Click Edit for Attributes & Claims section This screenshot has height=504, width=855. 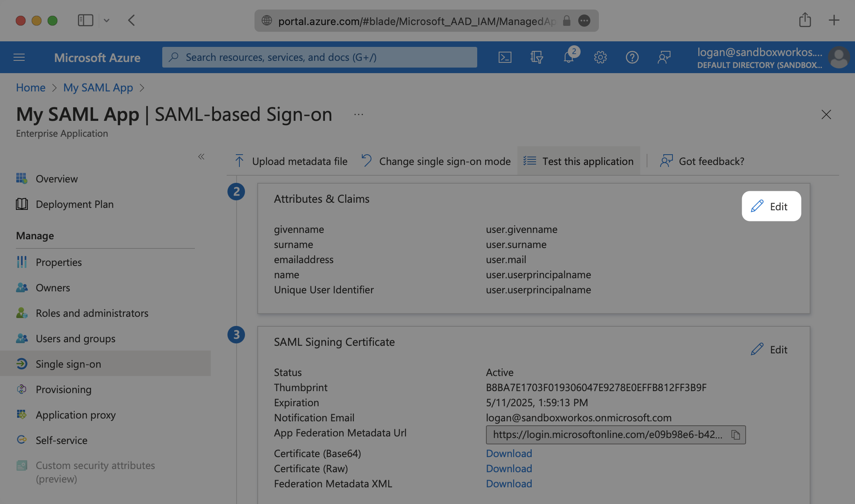[x=770, y=206]
